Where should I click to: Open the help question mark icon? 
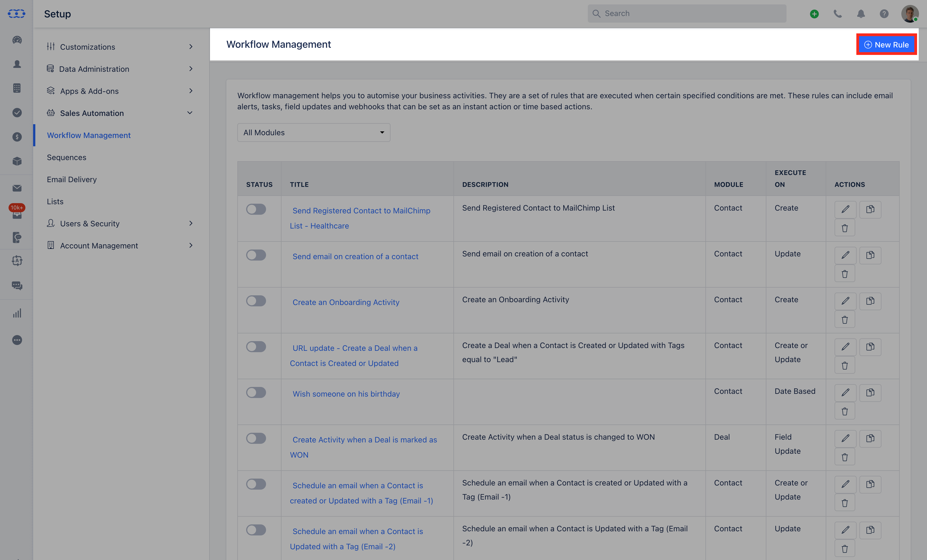tap(884, 14)
